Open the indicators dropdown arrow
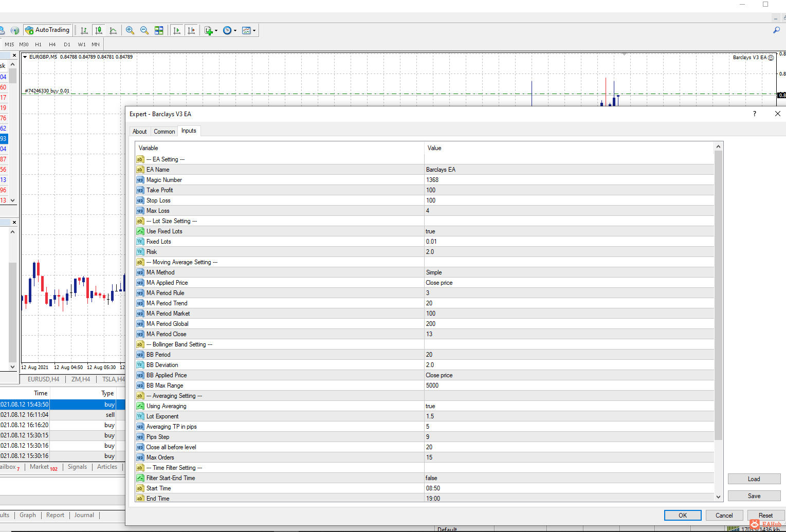The height and width of the screenshot is (532, 786). [x=216, y=30]
